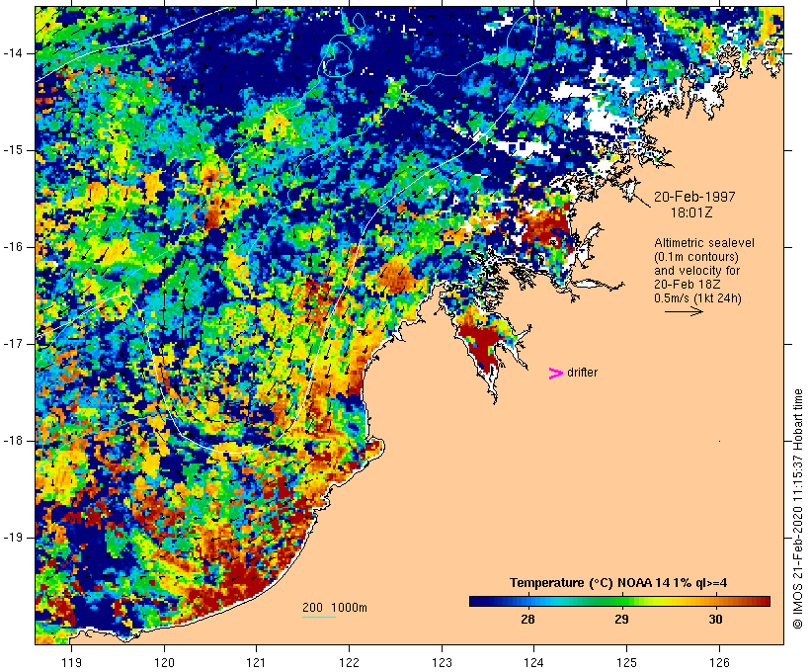Screen dimensions: 810x672
Task: Click the -14 latitude axis label
Action: (x=13, y=53)
